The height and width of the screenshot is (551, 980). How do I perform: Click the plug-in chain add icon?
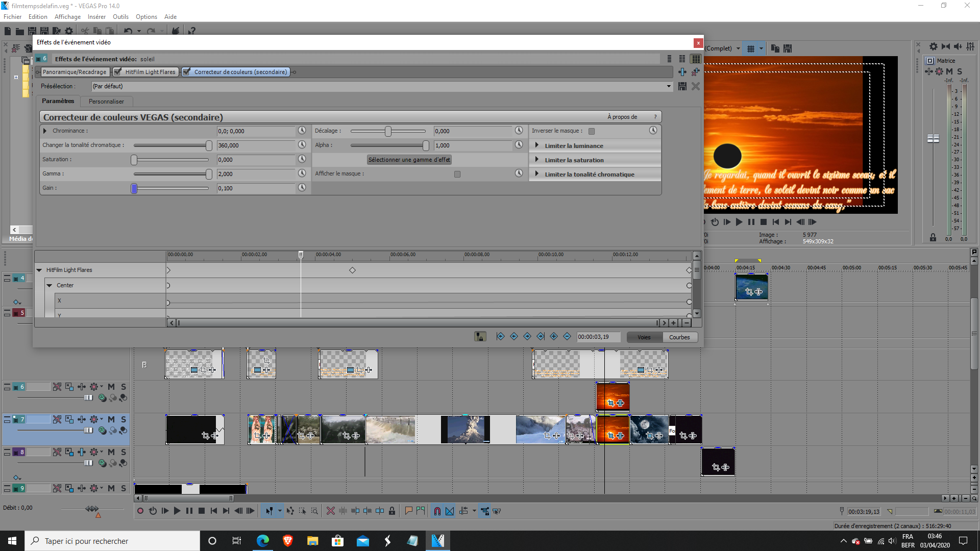pyautogui.click(x=682, y=72)
